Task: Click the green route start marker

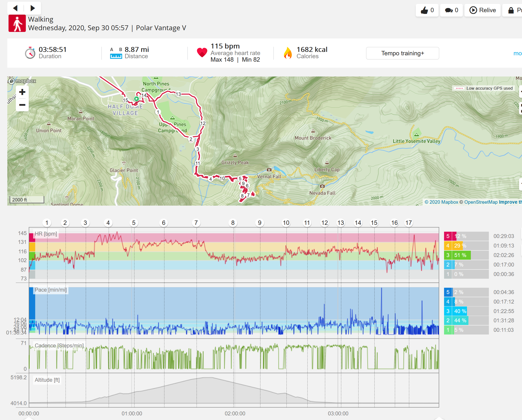Action: pyautogui.click(x=136, y=99)
